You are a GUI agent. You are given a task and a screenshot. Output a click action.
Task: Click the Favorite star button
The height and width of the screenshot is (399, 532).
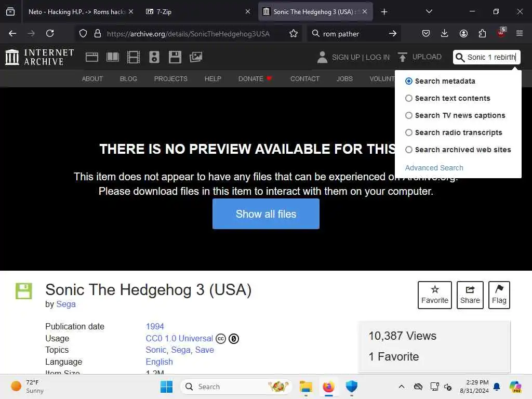[435, 295]
